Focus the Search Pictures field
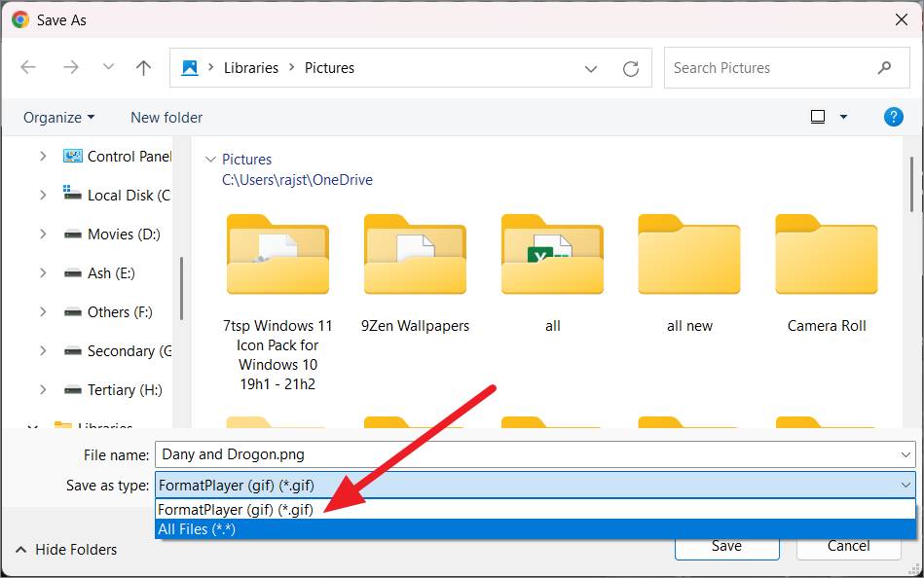The height and width of the screenshot is (578, 924). (x=787, y=68)
